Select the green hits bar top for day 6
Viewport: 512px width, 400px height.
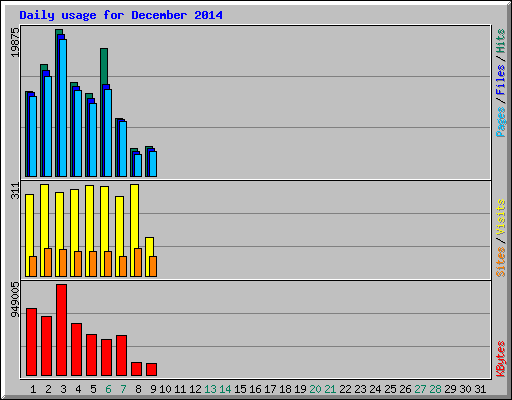[104, 66]
